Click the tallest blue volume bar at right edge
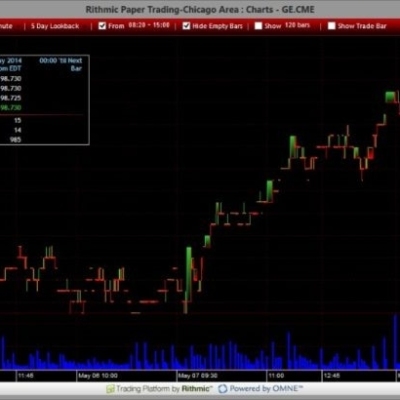Viewport: 400px width, 400px height. (396, 341)
